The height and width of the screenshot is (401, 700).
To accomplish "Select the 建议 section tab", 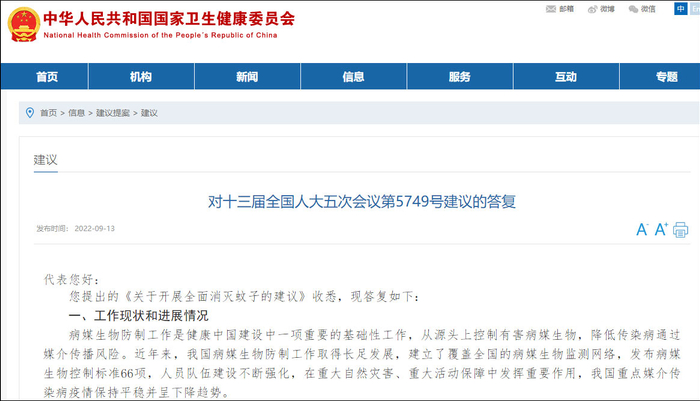I will [46, 160].
